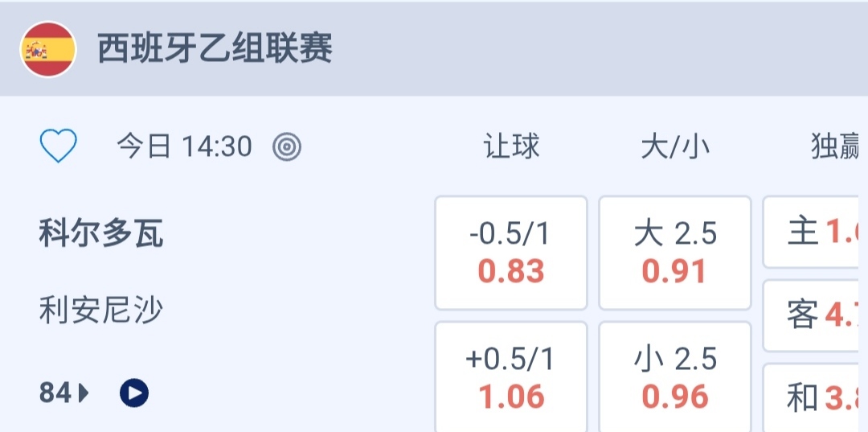Viewport: 868px width, 432px height.
Task: Tap the Spain flag icon
Action: coord(48,50)
